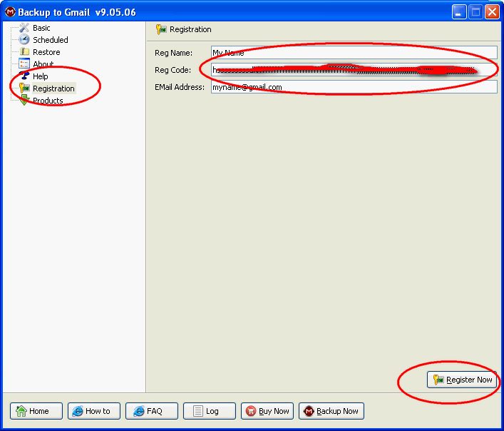This screenshot has height=431, width=504.
Task: Open the How to guide button
Action: pyautogui.click(x=94, y=411)
